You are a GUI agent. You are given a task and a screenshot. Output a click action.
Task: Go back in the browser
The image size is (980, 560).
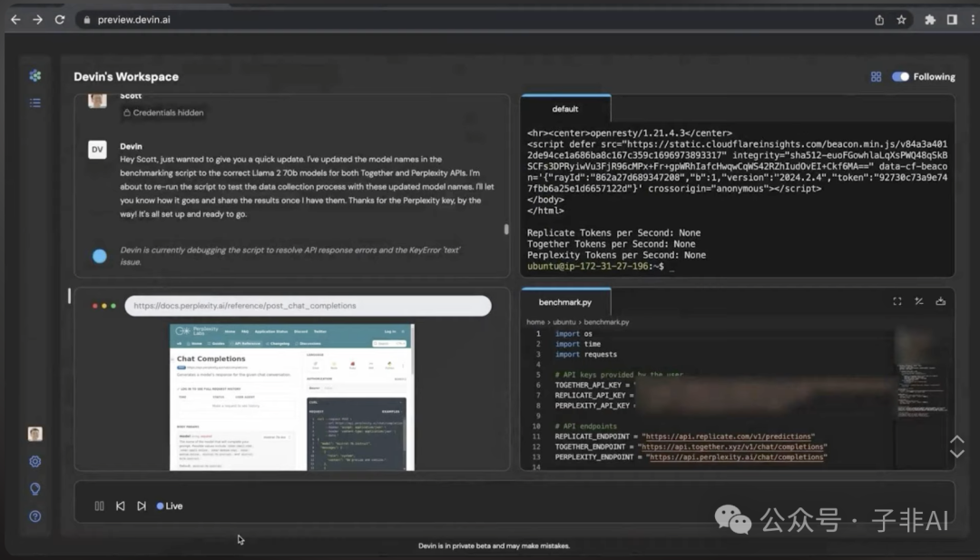pos(15,20)
